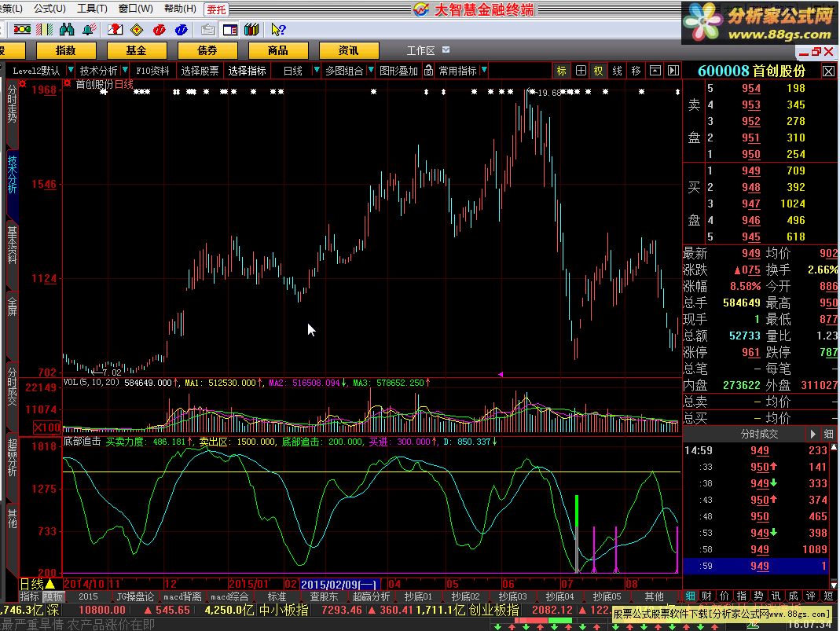Open the 技术分析 dropdown arrow
The image size is (840, 631).
click(125, 70)
